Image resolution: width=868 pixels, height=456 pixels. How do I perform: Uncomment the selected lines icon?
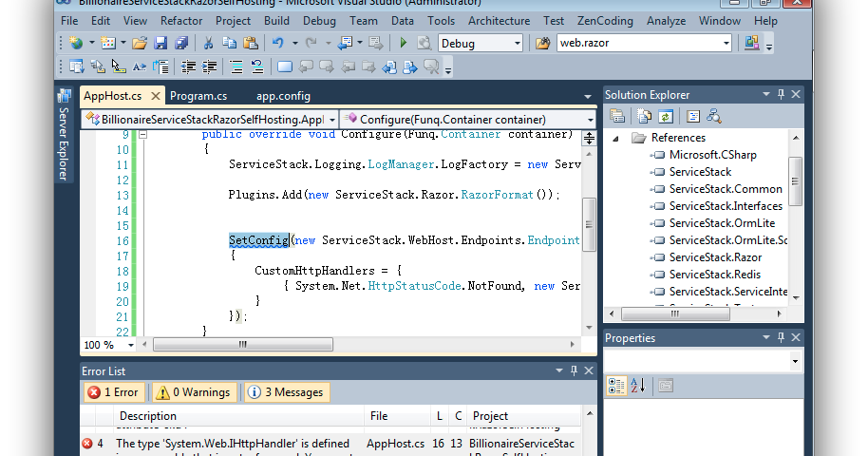point(256,67)
